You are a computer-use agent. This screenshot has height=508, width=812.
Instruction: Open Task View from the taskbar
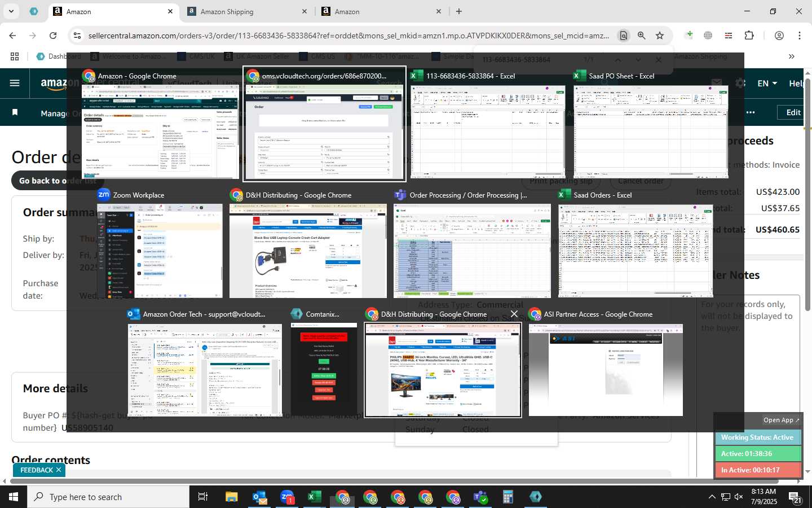pos(203,497)
